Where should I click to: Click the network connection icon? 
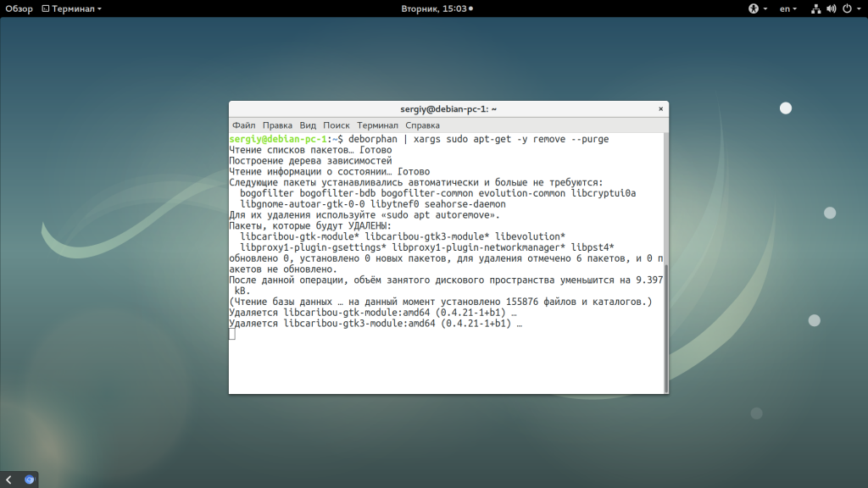[816, 8]
